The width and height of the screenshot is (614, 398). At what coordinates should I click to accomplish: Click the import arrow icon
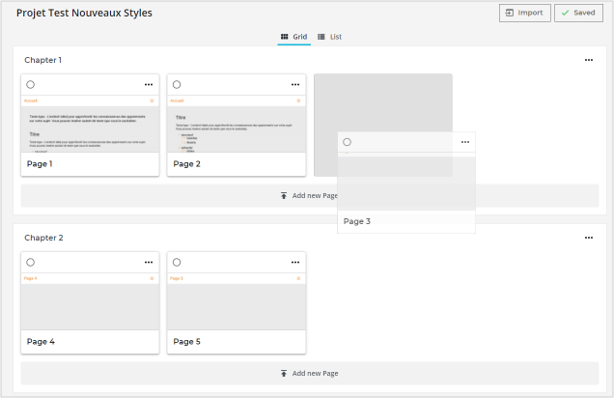(509, 13)
